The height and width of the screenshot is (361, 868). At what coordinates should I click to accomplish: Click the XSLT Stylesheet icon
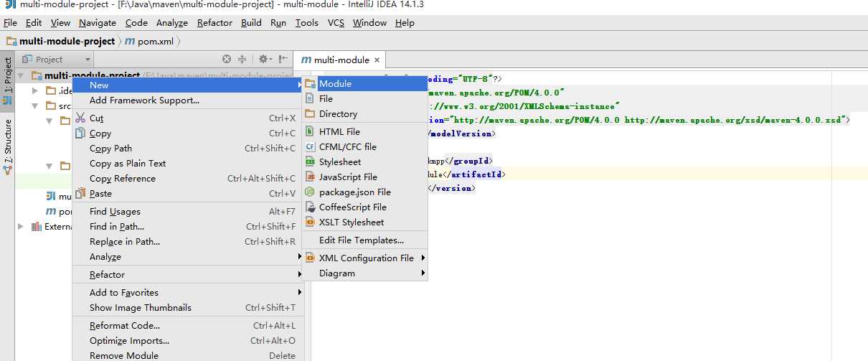311,222
